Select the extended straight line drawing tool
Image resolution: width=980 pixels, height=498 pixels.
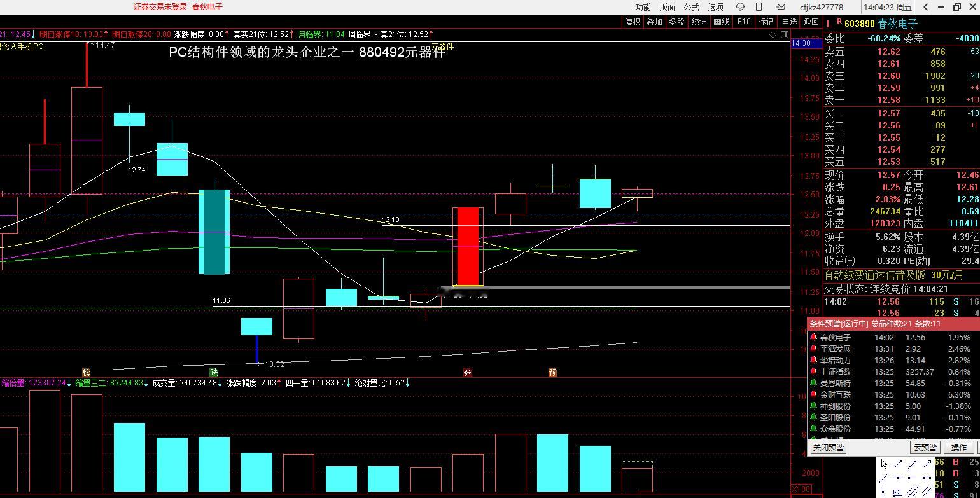click(x=913, y=464)
